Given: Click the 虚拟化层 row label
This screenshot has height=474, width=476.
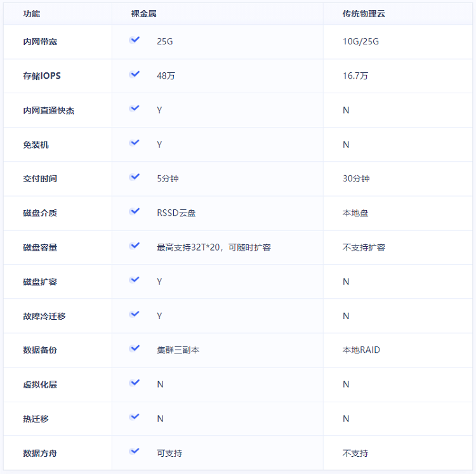Looking at the screenshot, I should click(x=40, y=385).
